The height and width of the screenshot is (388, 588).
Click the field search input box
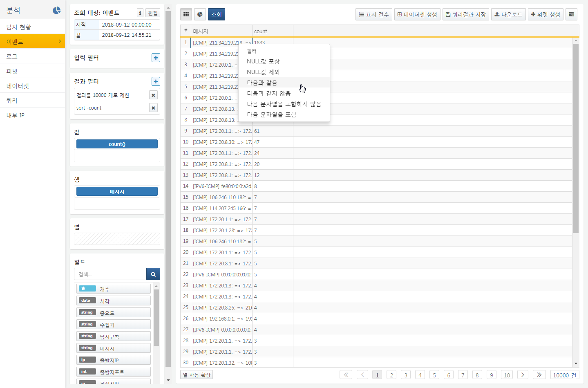pos(110,274)
